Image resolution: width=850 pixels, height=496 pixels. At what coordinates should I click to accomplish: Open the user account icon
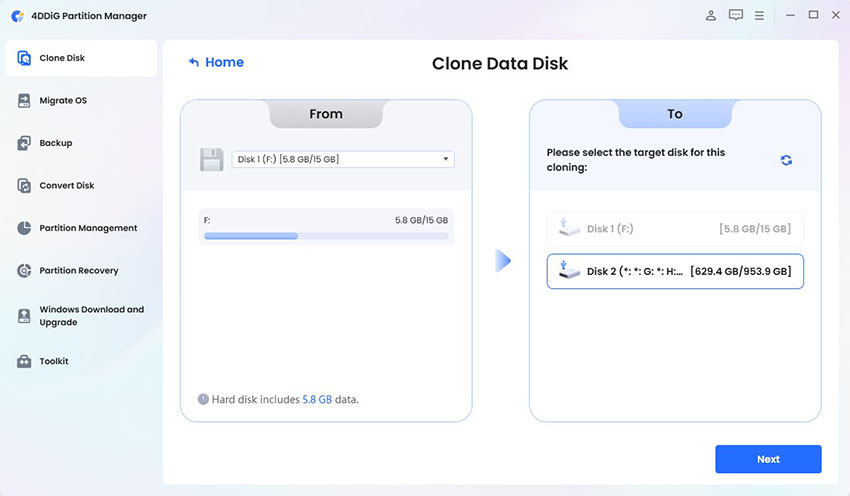tap(711, 15)
